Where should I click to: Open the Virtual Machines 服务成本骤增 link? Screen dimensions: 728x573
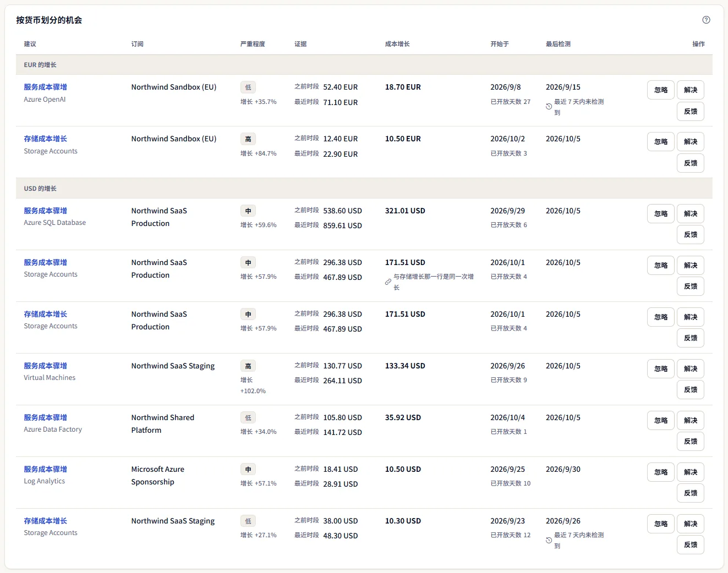pos(45,366)
